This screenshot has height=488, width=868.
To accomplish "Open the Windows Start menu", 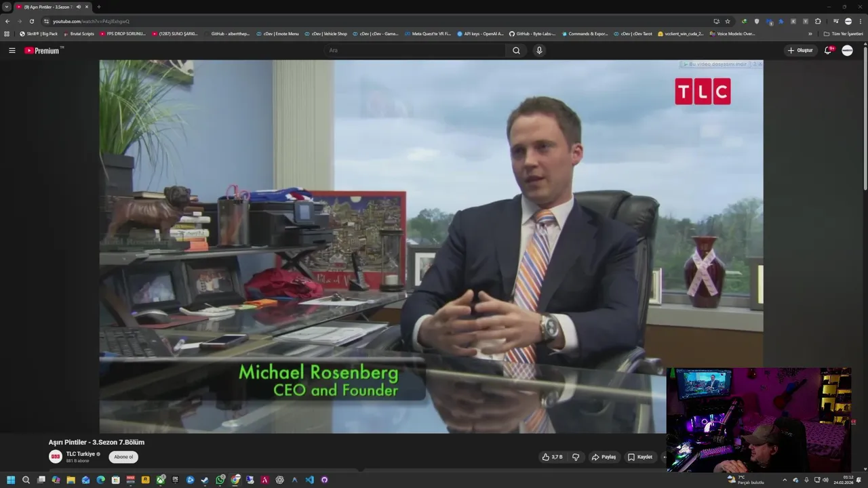I will pyautogui.click(x=11, y=480).
